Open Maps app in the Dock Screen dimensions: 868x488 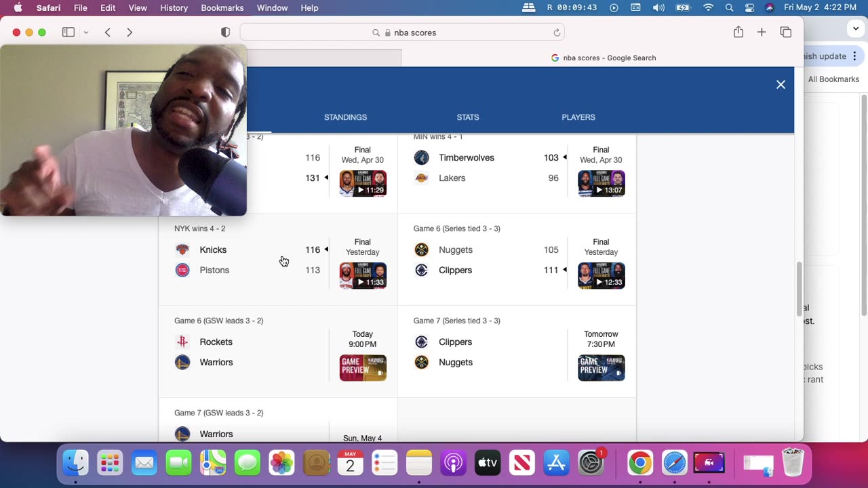(x=213, y=463)
